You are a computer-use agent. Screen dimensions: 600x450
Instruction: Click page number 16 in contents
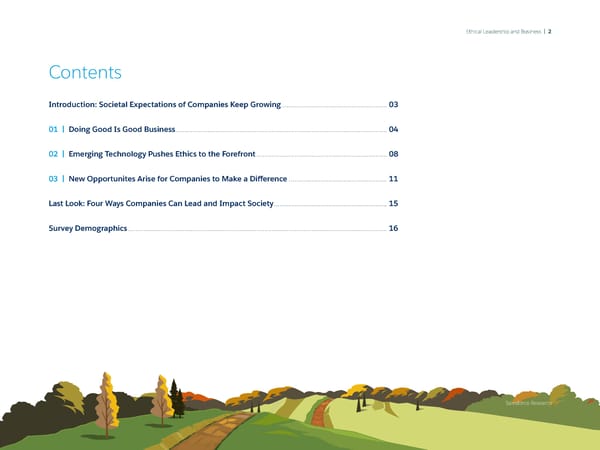click(394, 229)
